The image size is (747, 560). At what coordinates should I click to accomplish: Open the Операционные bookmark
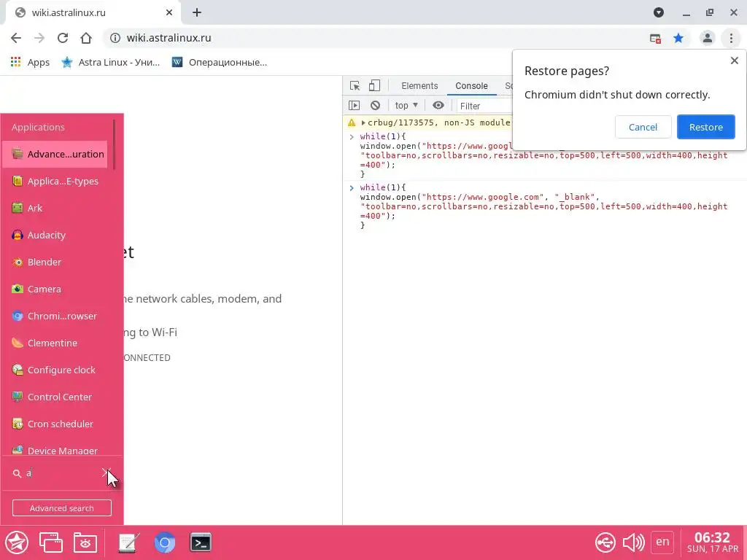click(x=220, y=63)
